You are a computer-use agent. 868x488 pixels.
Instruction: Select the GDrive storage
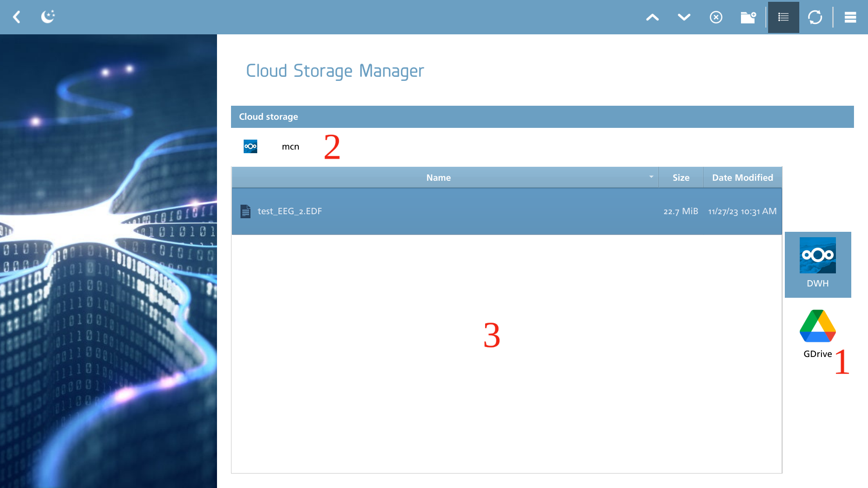(818, 334)
